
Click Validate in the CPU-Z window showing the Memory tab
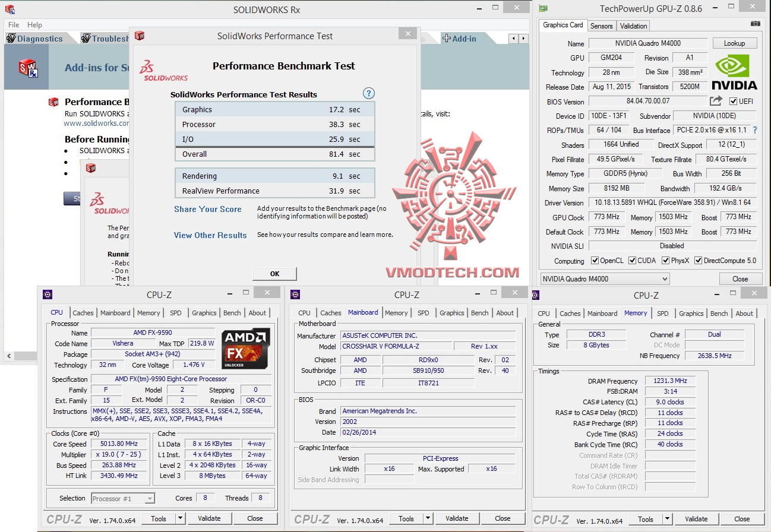[696, 519]
